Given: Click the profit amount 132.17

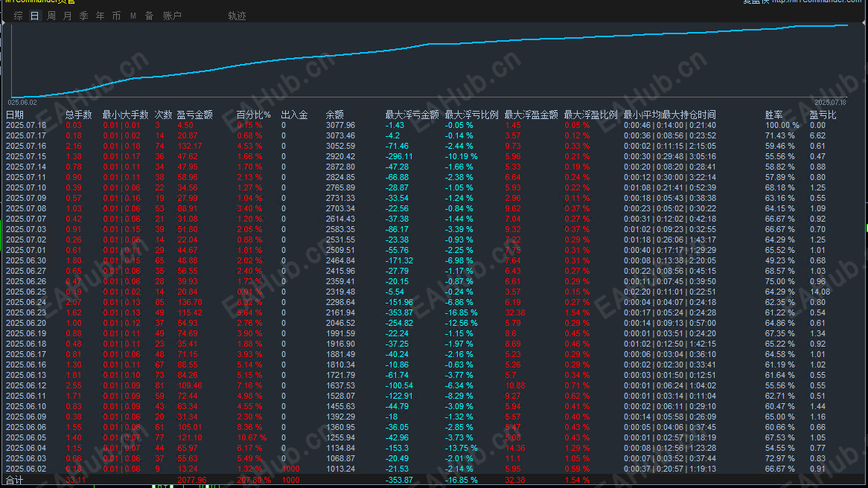Looking at the screenshot, I should coord(190,146).
